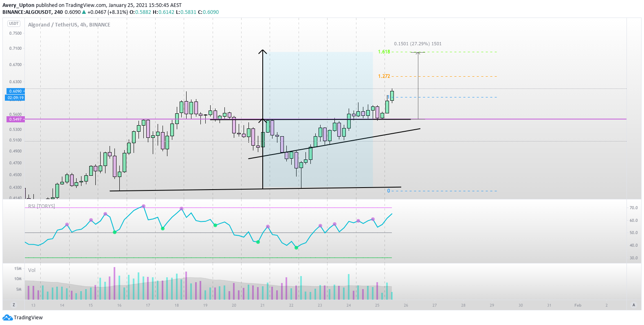Click the 0.4700 price axis label
Image resolution: width=644 pixels, height=325 pixels.
tap(15, 163)
